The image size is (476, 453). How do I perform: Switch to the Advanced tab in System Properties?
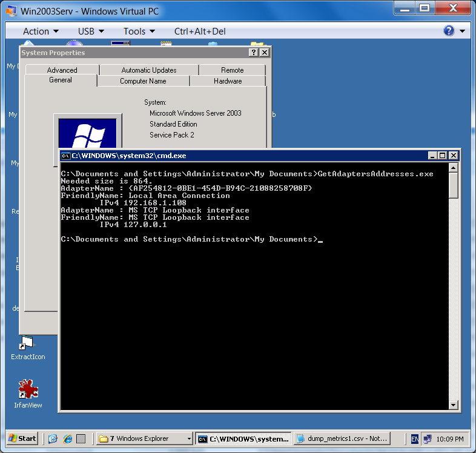click(62, 70)
